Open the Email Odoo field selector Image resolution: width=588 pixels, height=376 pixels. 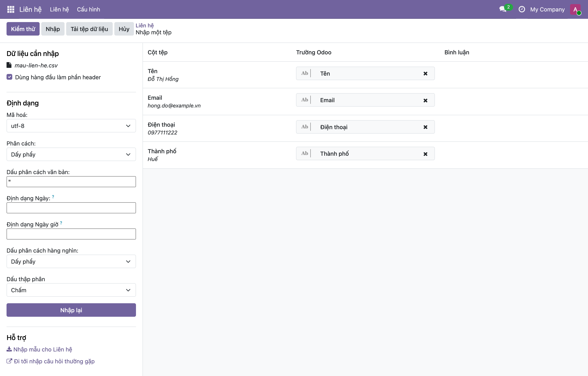(x=365, y=100)
